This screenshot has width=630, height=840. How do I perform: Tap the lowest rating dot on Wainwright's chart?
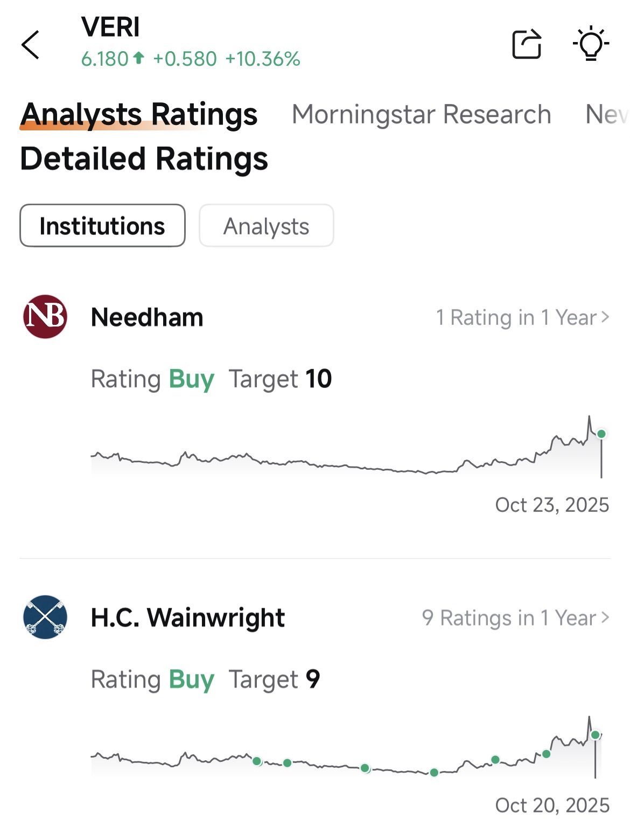[434, 773]
